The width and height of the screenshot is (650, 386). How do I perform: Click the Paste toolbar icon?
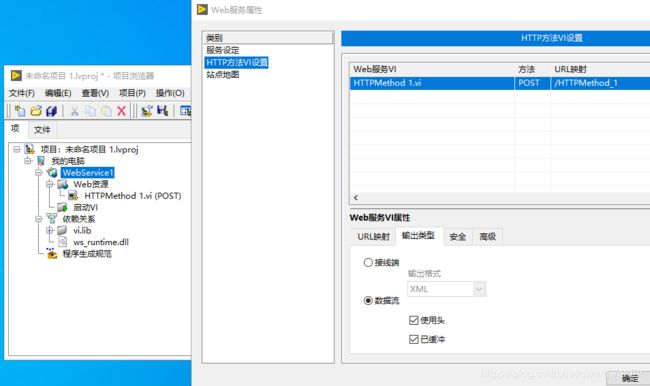[106, 111]
